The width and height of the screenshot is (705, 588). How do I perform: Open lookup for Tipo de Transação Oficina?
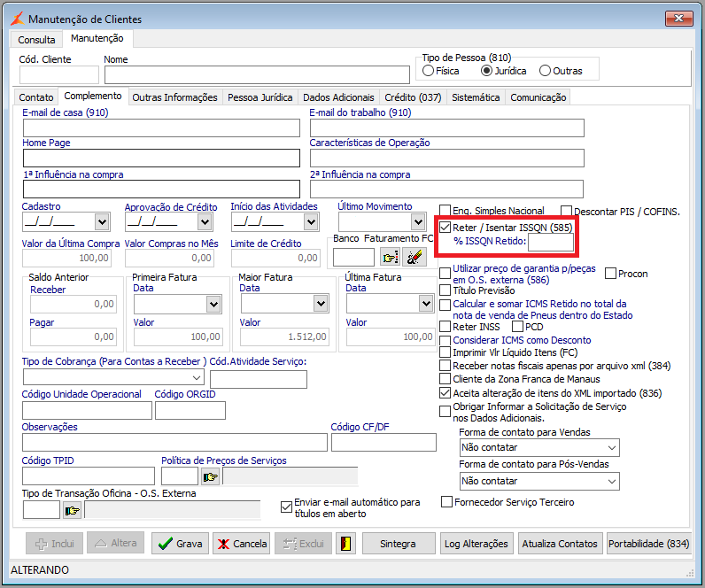pyautogui.click(x=72, y=510)
